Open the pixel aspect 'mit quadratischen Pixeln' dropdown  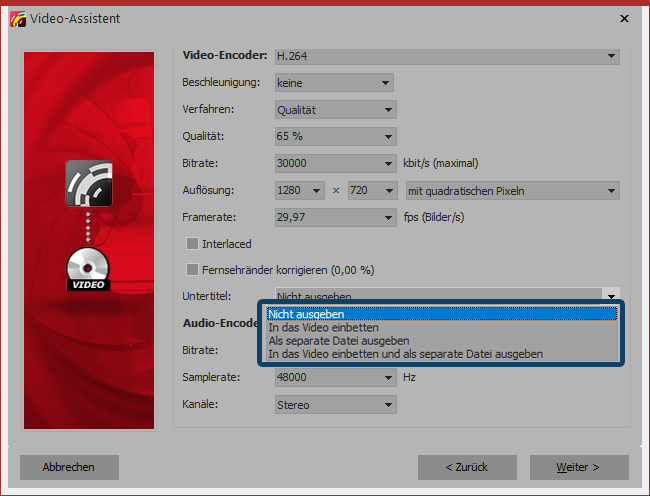pyautogui.click(x=510, y=191)
